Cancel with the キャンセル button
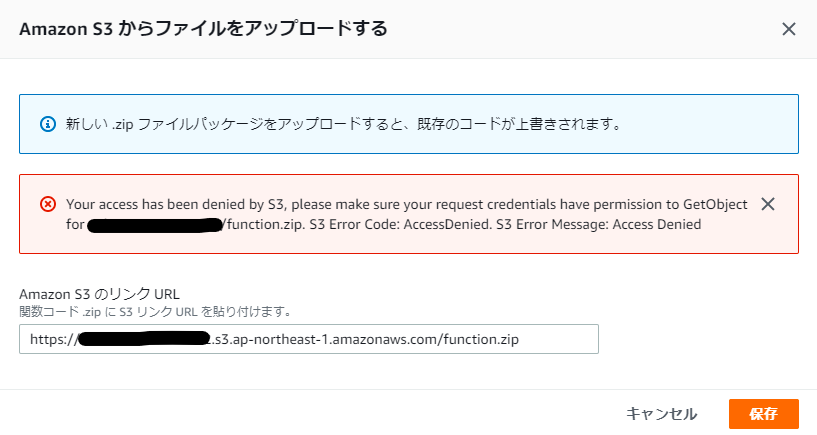The height and width of the screenshot is (435, 817). point(661,414)
